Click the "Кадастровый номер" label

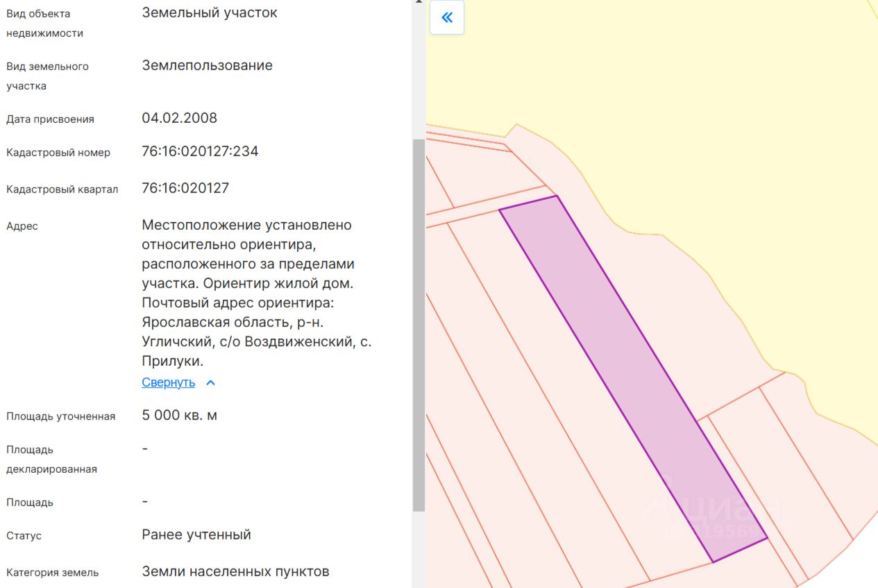tap(58, 153)
